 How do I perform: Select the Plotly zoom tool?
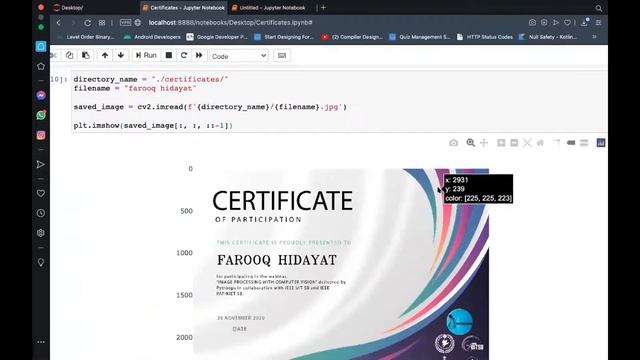pos(471,142)
